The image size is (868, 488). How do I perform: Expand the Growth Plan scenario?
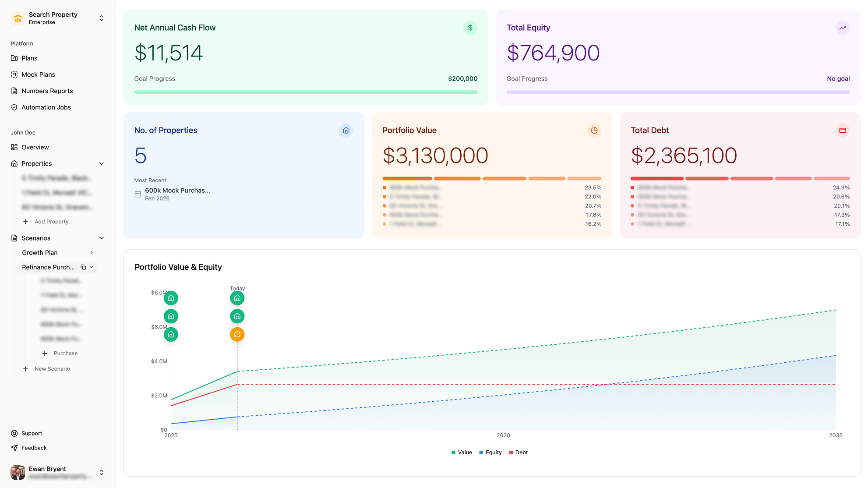[x=92, y=252]
